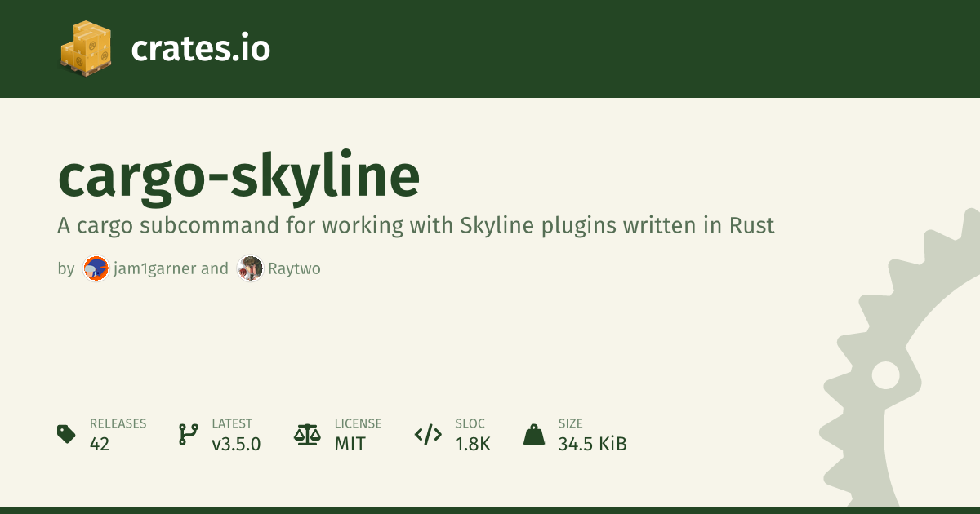Click the author name jam1garner
Viewport: 980px width, 514px height.
tap(154, 268)
